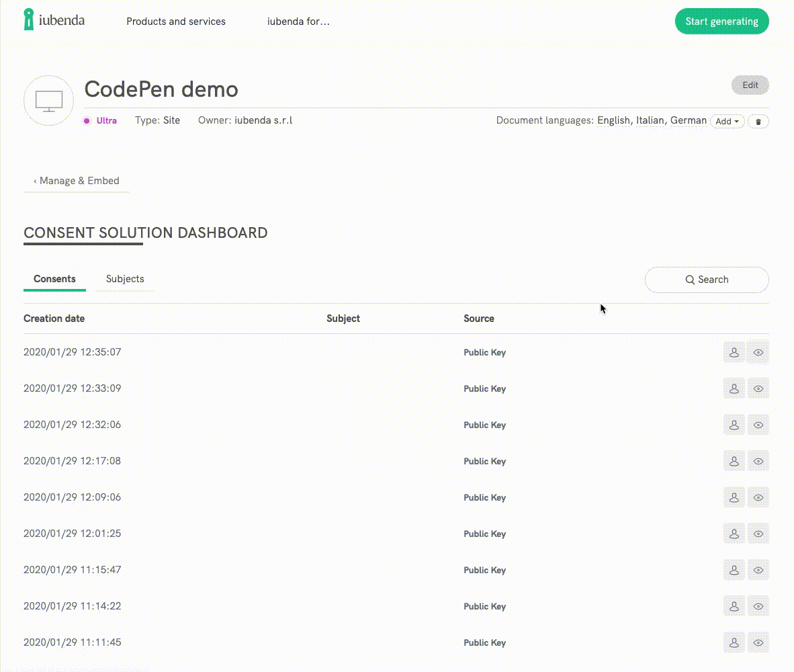The height and width of the screenshot is (672, 794).
Task: Select the Consents tab
Action: click(54, 278)
